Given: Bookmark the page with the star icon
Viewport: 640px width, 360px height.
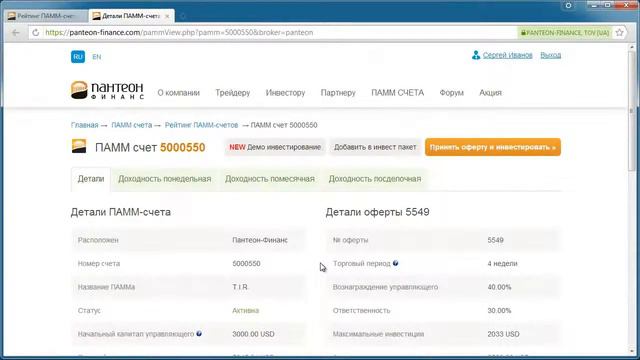Looking at the screenshot, I should pyautogui.click(x=620, y=33).
